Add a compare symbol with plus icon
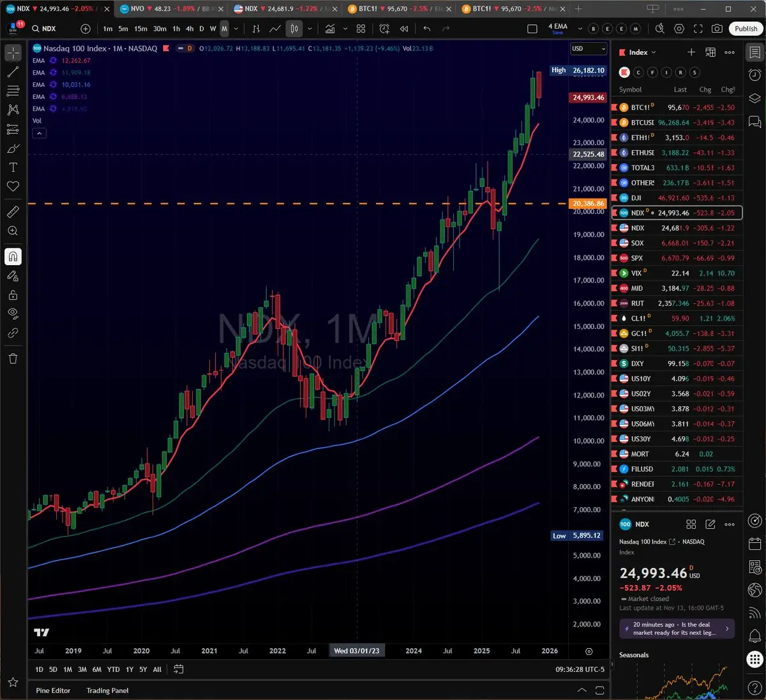The height and width of the screenshot is (700, 766). pos(86,29)
